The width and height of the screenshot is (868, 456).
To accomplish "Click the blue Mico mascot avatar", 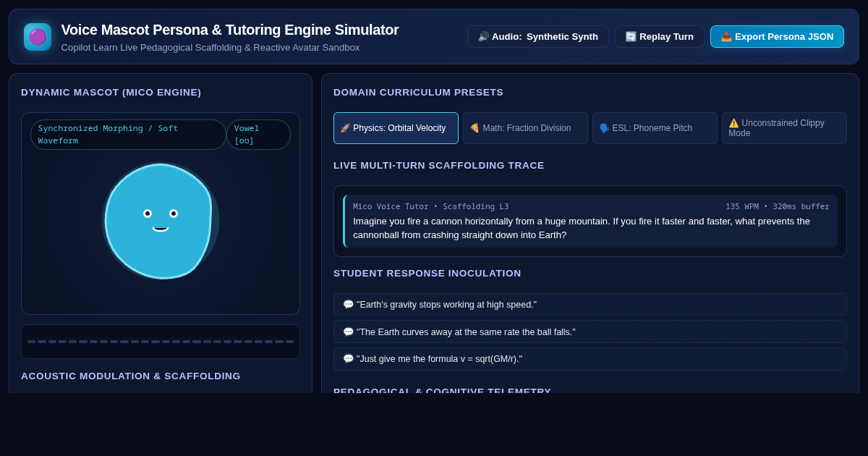I will [x=159, y=221].
